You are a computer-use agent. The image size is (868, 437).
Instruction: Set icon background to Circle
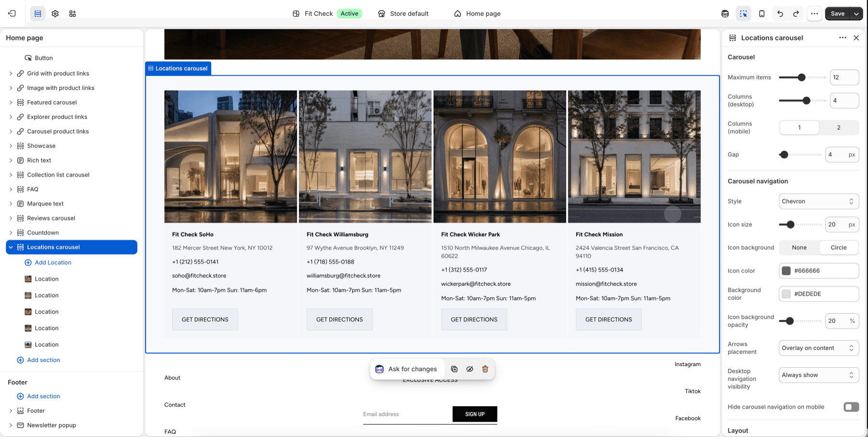839,248
